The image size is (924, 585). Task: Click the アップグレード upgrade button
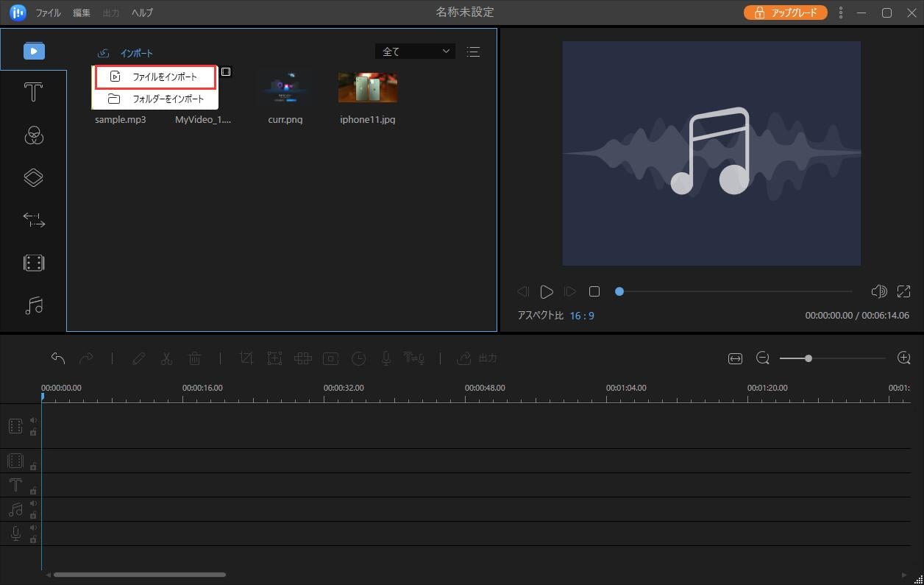pos(786,13)
